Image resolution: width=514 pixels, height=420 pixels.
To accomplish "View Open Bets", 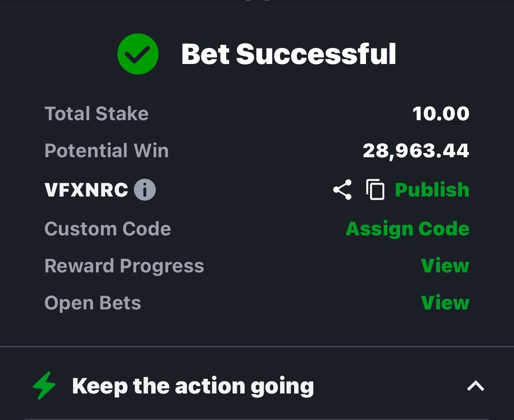I will 445,302.
